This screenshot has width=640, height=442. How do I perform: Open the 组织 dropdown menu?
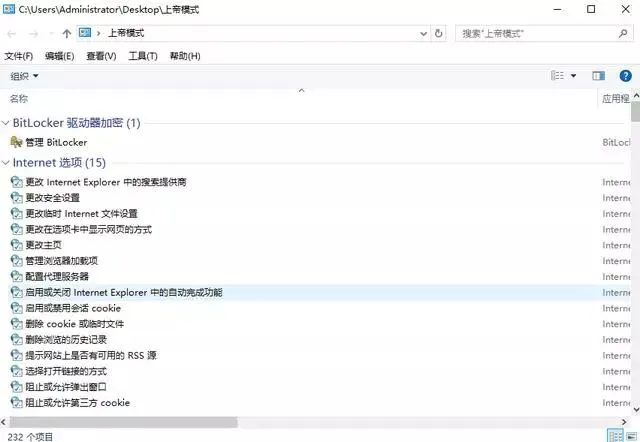point(24,76)
